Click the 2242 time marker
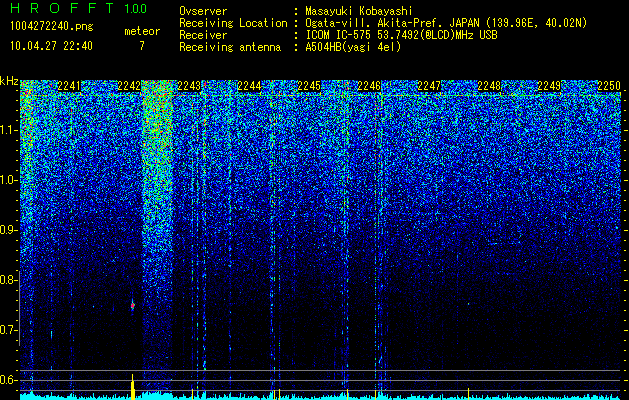 [x=129, y=86]
